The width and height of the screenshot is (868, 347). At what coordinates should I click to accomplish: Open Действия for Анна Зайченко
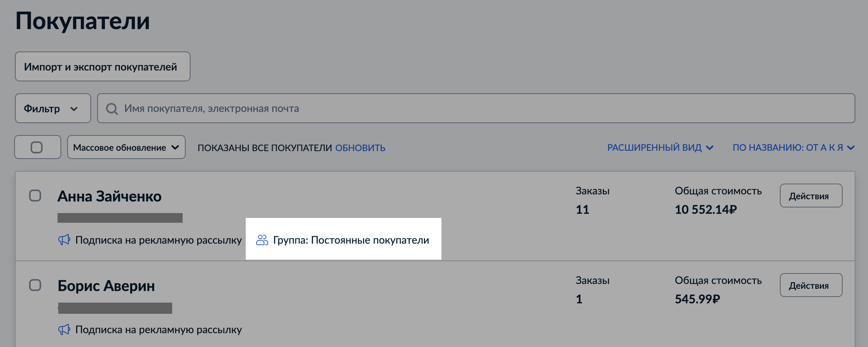(811, 196)
